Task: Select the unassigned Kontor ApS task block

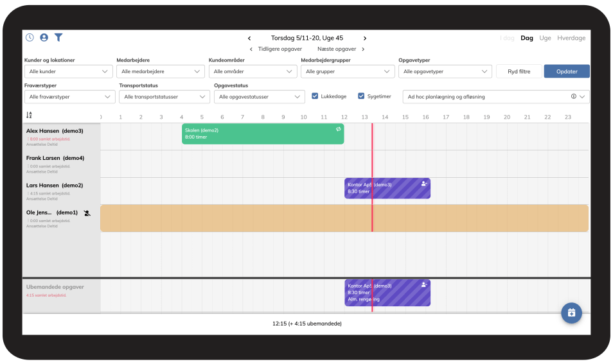Action: click(387, 293)
